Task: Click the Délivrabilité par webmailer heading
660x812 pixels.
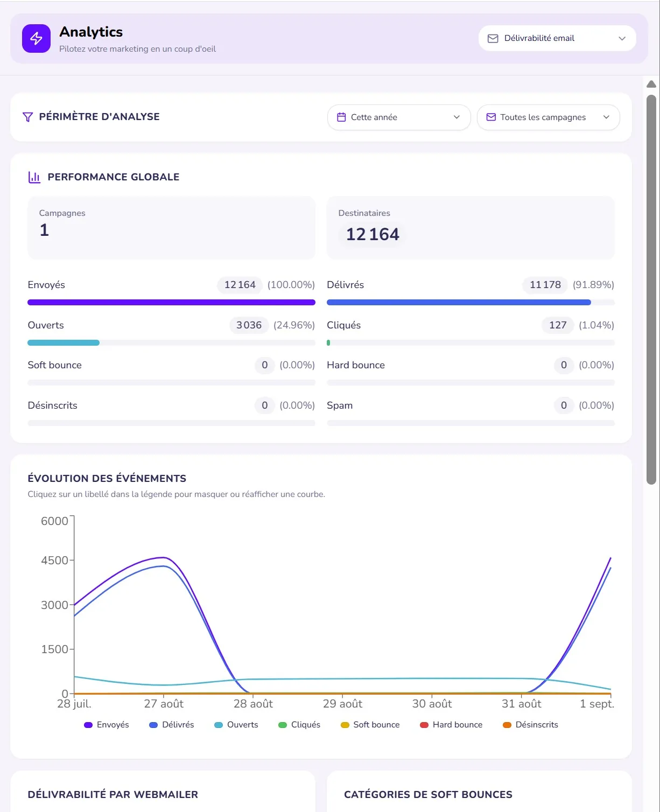Action: (113, 795)
